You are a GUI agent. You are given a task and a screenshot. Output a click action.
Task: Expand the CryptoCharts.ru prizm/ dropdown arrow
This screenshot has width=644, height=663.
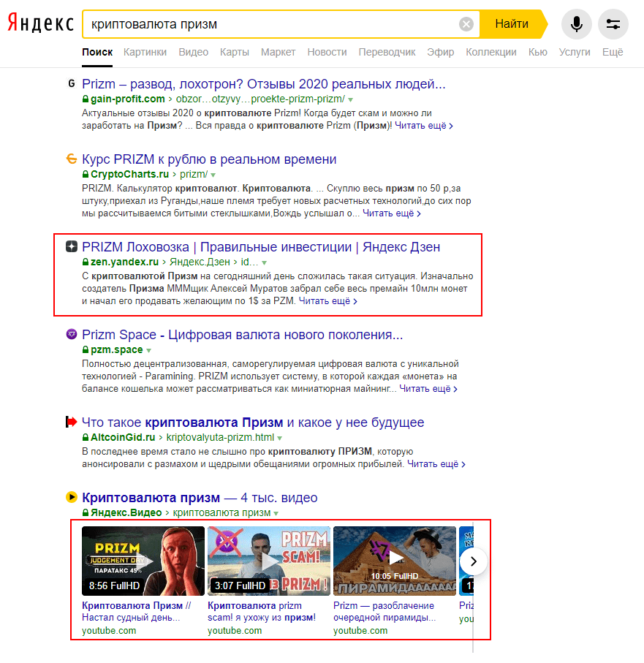(213, 175)
